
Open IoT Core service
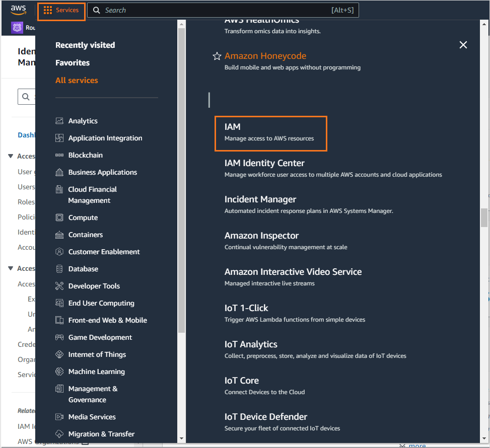click(x=242, y=381)
